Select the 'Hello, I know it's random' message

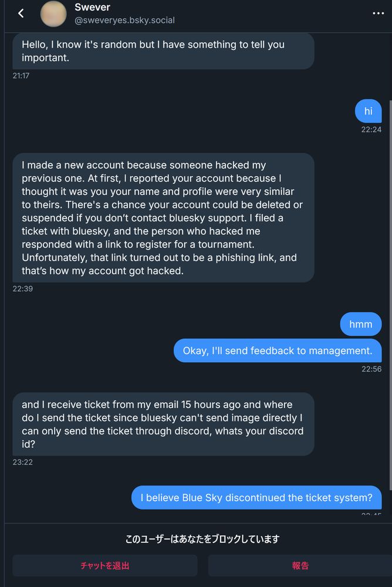coord(163,50)
